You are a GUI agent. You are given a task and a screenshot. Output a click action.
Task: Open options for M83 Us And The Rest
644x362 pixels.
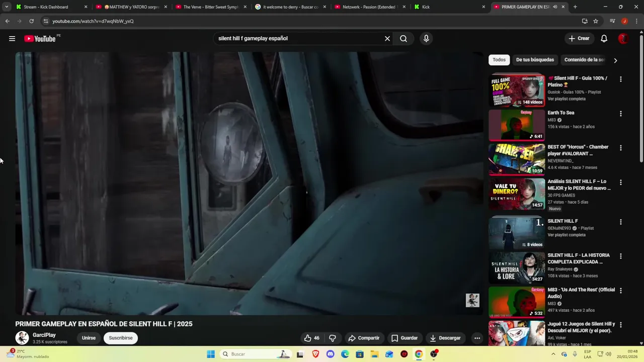pos(620,291)
